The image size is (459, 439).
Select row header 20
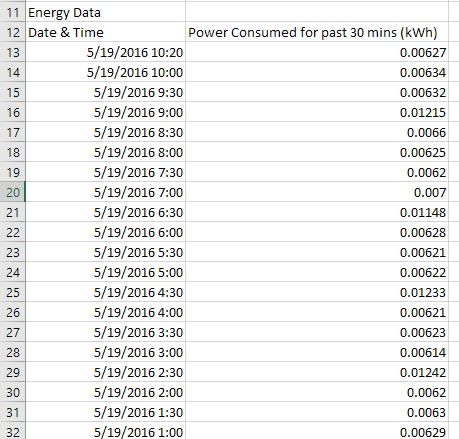point(13,192)
